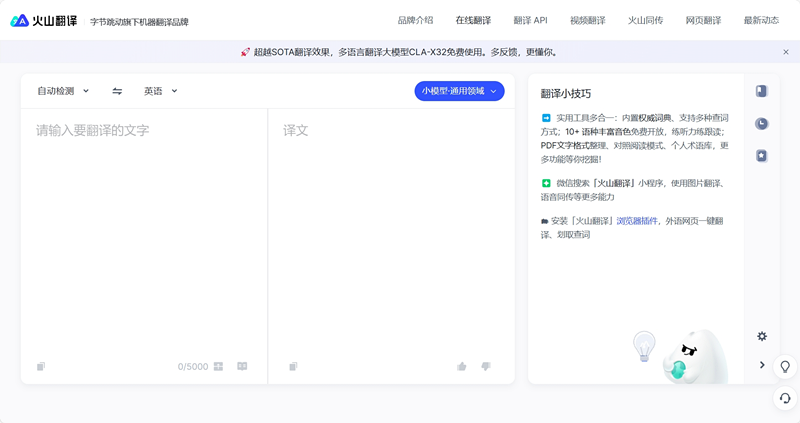Screen dimensions: 800x423
Task: Click the customer support headset button
Action: 785,398
